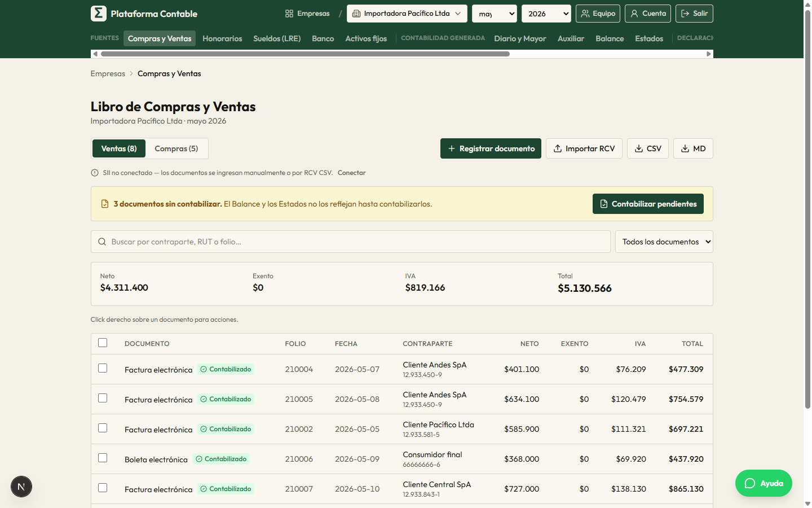Open the Auxiliar section
The height and width of the screenshot is (508, 812).
[x=571, y=38]
